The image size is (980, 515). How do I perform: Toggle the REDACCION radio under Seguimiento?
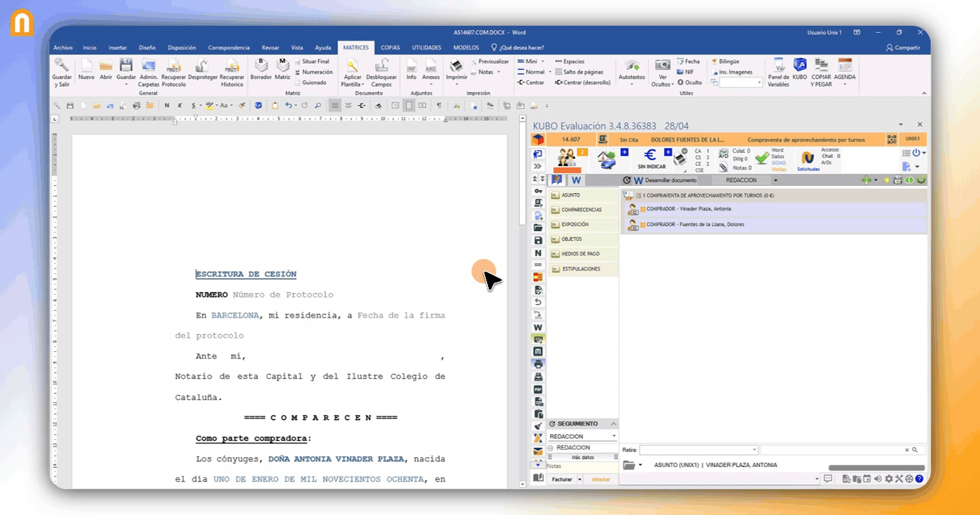551,448
